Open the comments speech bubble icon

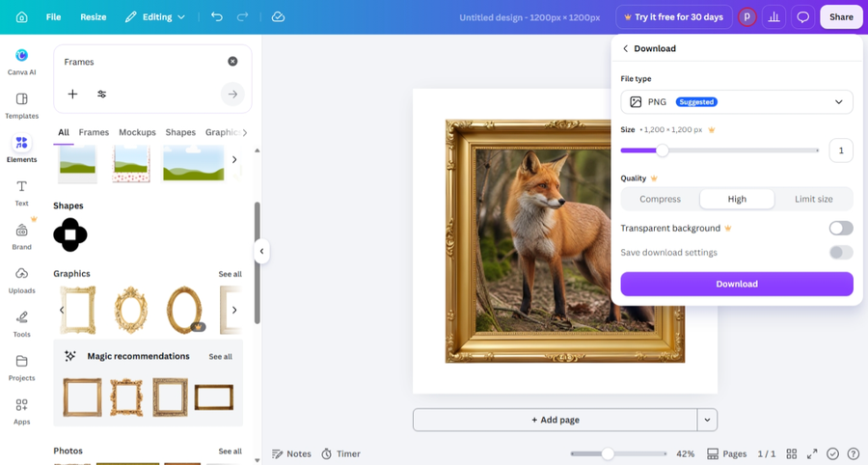pyautogui.click(x=802, y=17)
